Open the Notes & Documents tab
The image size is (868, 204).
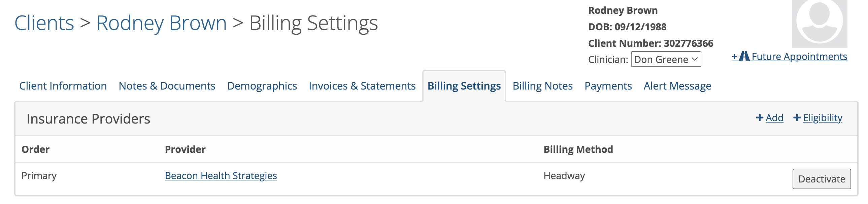[167, 86]
